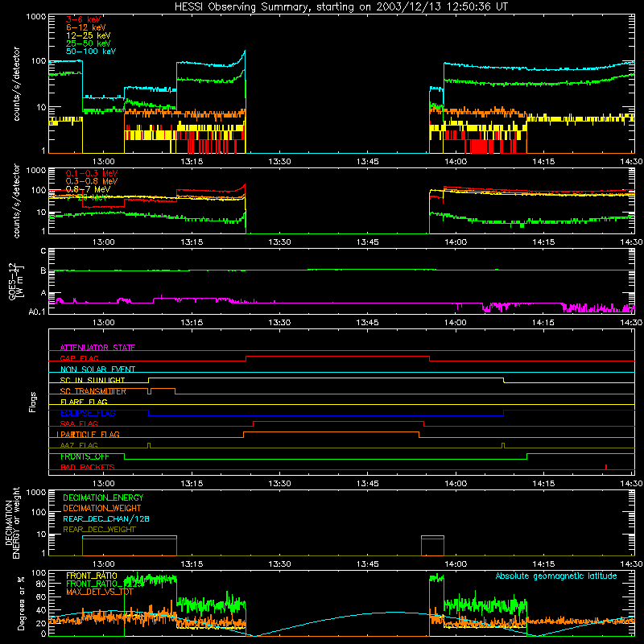644x644 pixels.
Task: Click the DECIMATION ENERGY or weight axis title
Action: (x=12, y=522)
